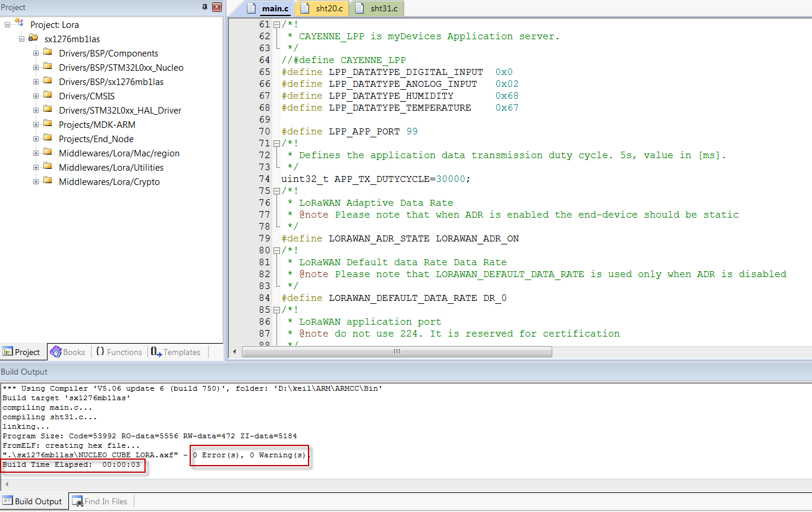Expand Middlewares/Lora/Mac/region folder

click(x=36, y=153)
